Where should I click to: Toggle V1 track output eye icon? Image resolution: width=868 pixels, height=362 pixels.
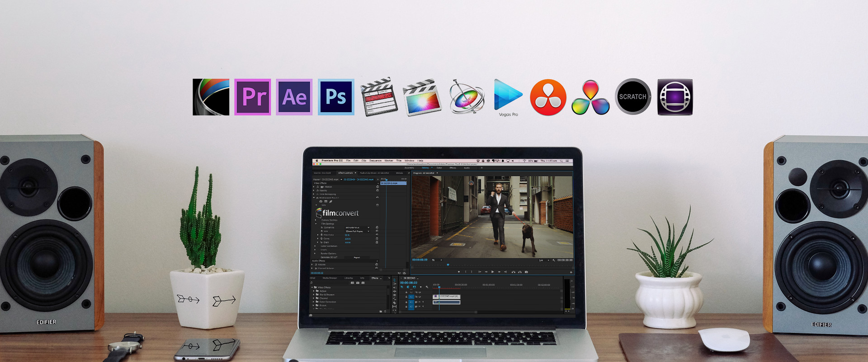[420, 297]
